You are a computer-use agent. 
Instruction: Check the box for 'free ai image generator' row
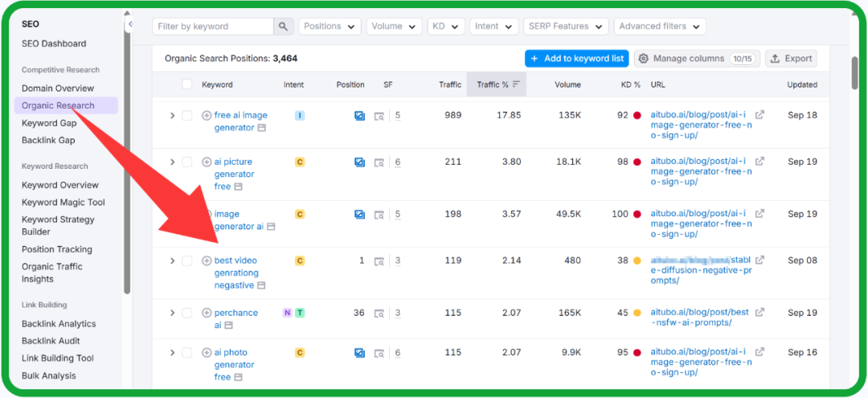pos(187,116)
